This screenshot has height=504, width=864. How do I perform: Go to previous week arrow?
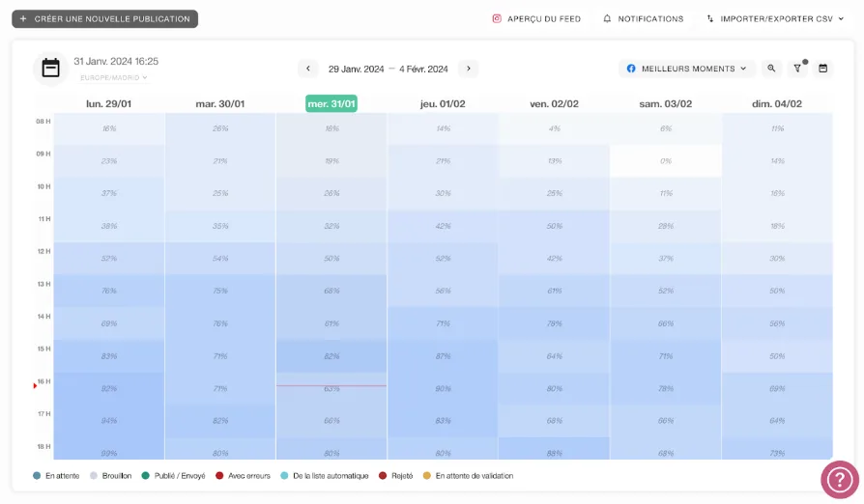(x=308, y=69)
